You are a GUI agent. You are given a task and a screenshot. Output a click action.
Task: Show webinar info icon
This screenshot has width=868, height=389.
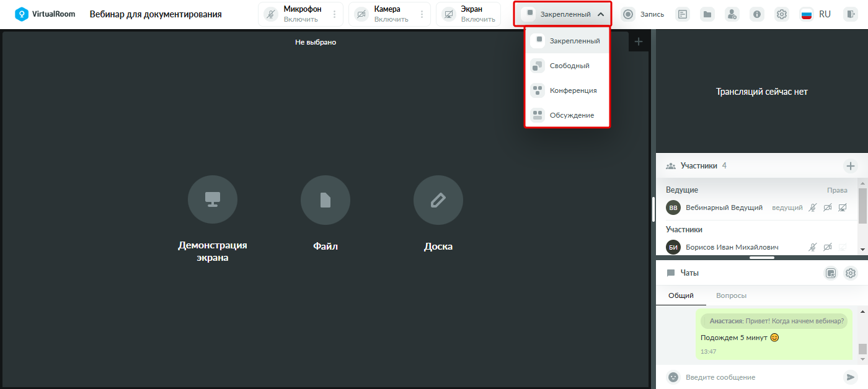click(x=757, y=14)
